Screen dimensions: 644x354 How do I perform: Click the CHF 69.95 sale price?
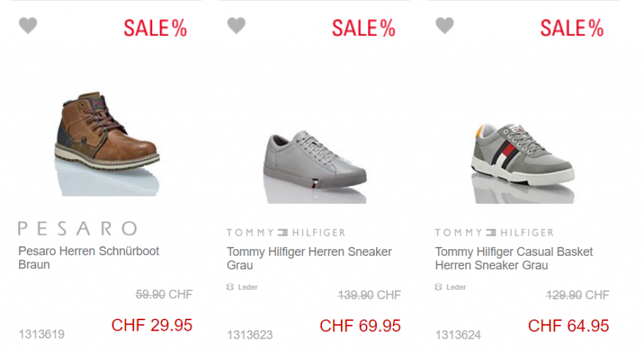(360, 326)
